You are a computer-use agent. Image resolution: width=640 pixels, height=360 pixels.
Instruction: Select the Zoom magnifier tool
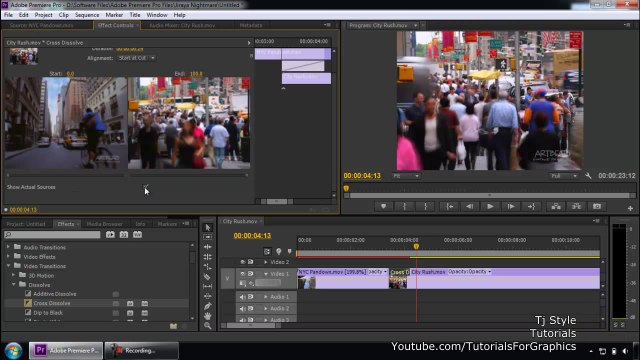tap(208, 326)
